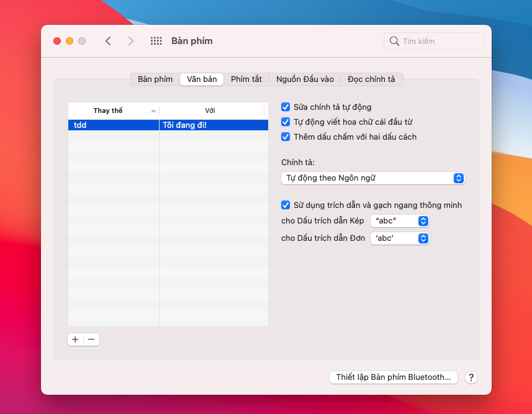
Task: Switch to Đọc chính tả tab
Action: 371,79
